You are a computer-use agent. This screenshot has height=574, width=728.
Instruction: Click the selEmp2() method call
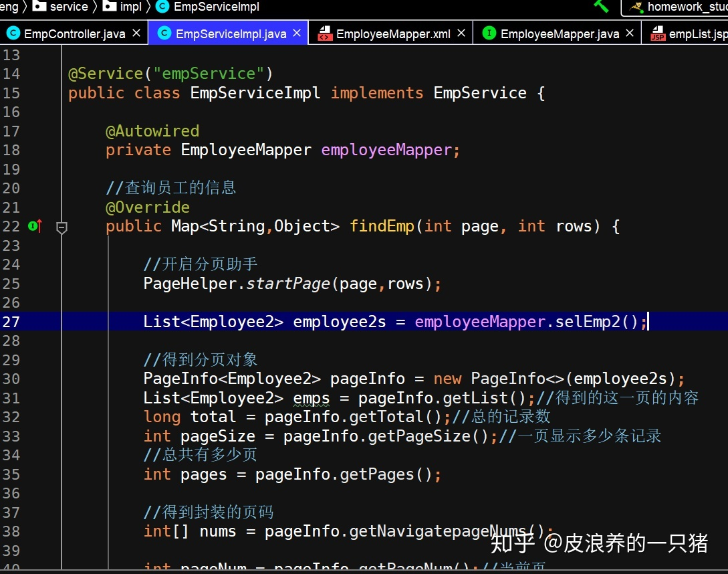pos(597,322)
